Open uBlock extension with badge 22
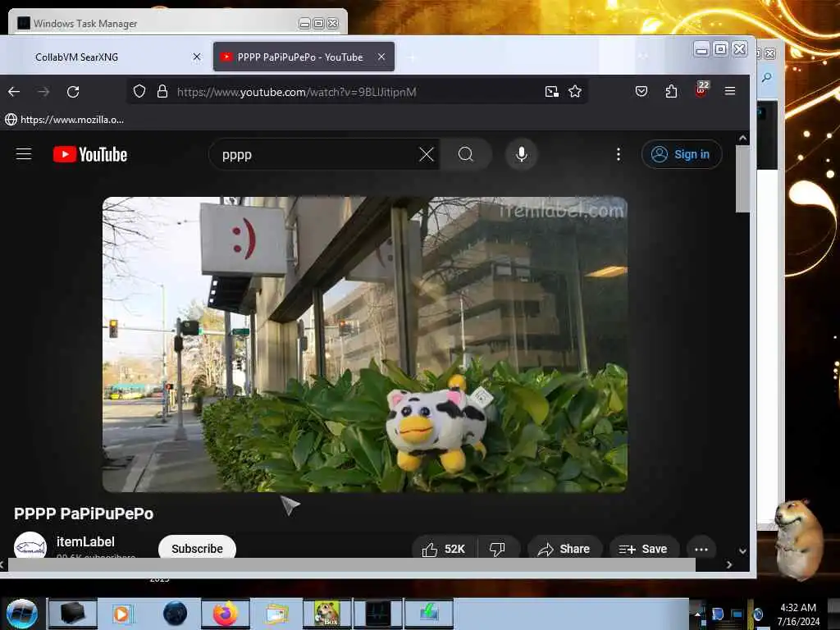Screen dimensions: 840x630 coord(701,90)
